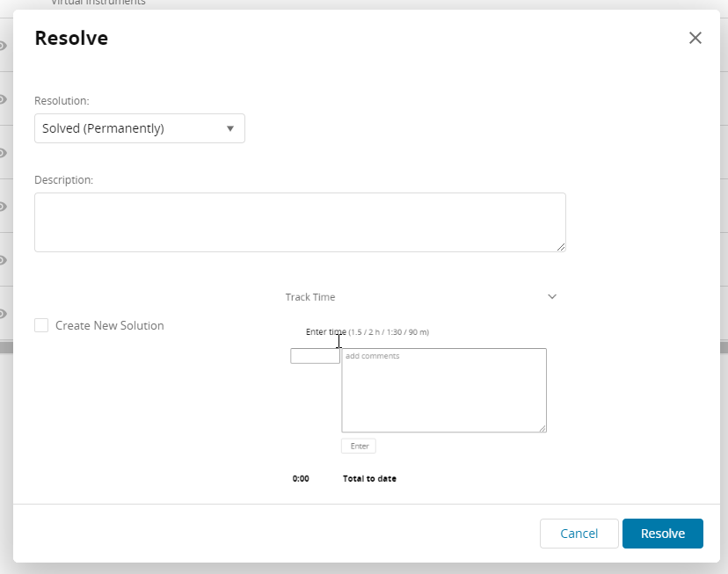
Task: Click the topmost eye icon behind dialog
Action: (4, 46)
